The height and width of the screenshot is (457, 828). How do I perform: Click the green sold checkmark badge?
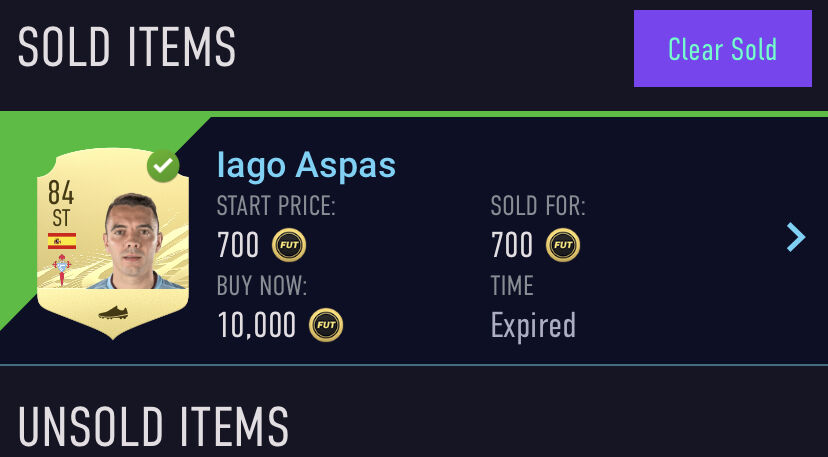[163, 166]
